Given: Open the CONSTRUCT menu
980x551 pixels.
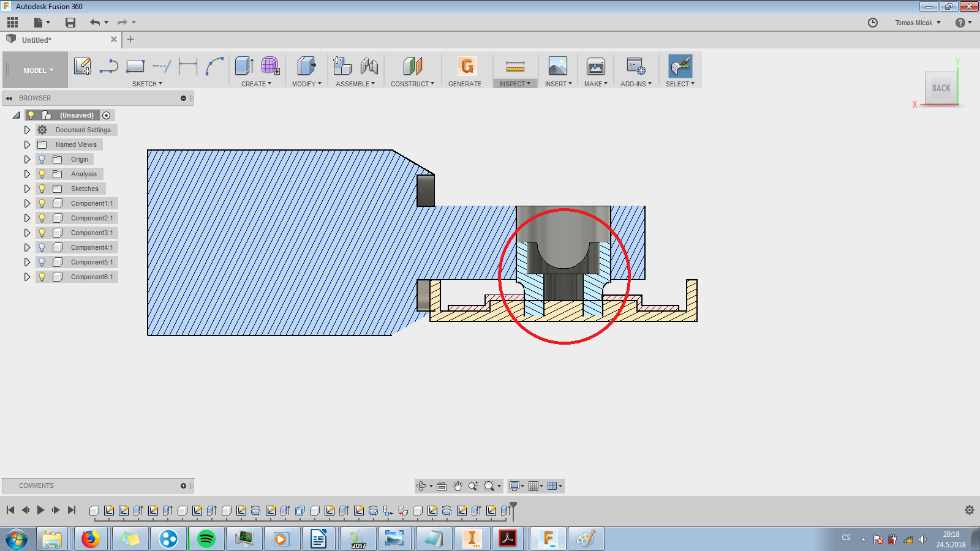Looking at the screenshot, I should (x=412, y=84).
